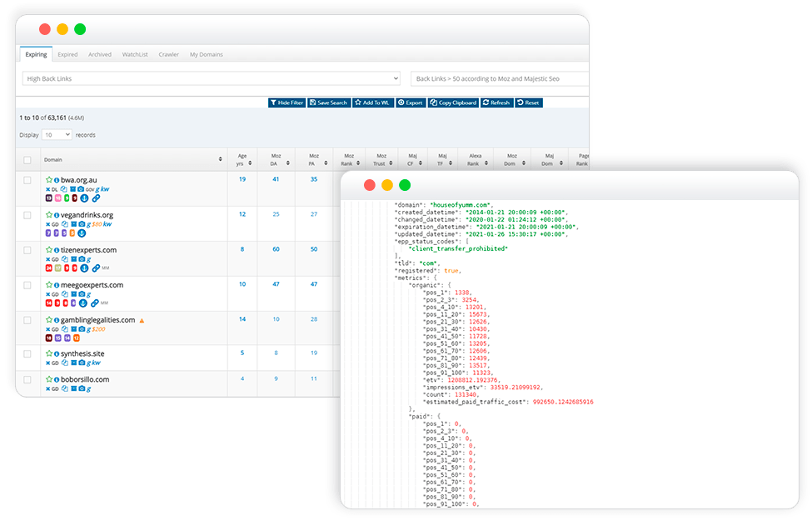The width and height of the screenshot is (812, 521).
Task: Star boborsillo.com domain
Action: (x=48, y=379)
